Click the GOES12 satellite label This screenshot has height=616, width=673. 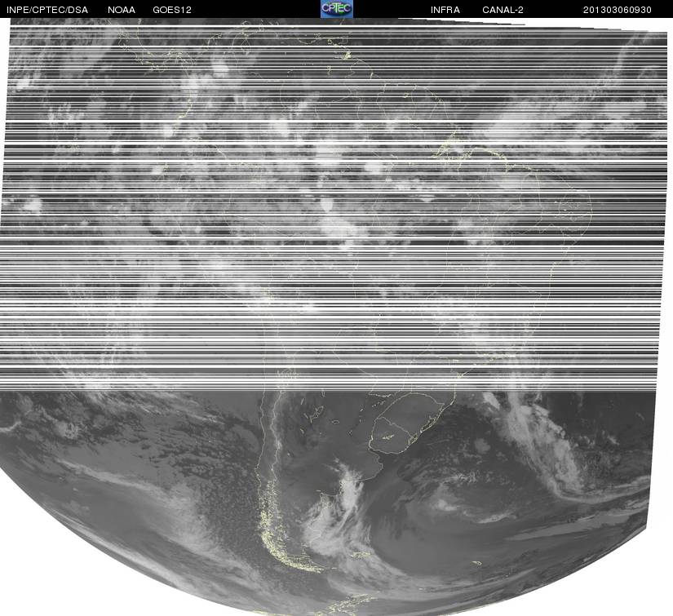pyautogui.click(x=172, y=10)
